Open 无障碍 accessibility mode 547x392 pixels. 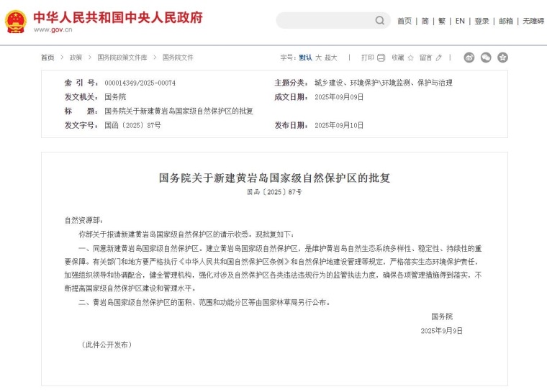533,22
